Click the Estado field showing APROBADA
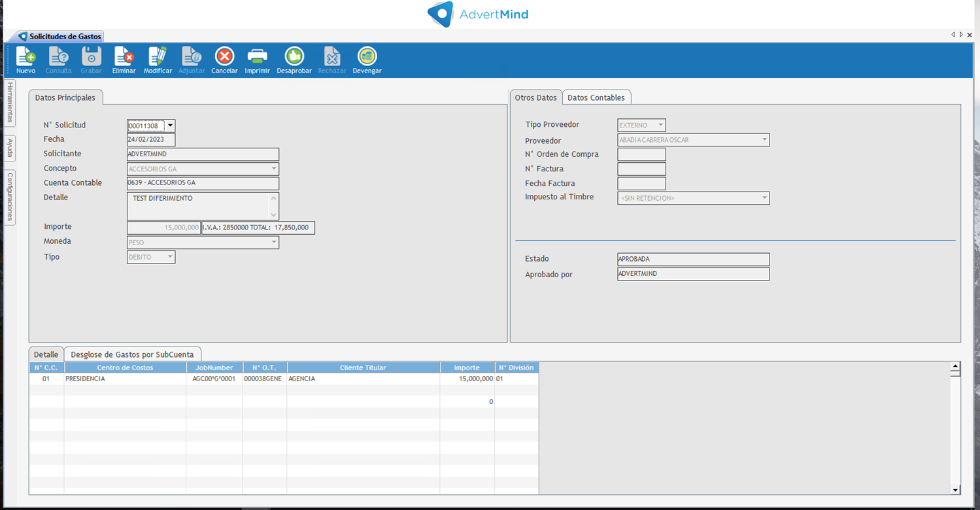Image resolution: width=980 pixels, height=510 pixels. pyautogui.click(x=693, y=259)
